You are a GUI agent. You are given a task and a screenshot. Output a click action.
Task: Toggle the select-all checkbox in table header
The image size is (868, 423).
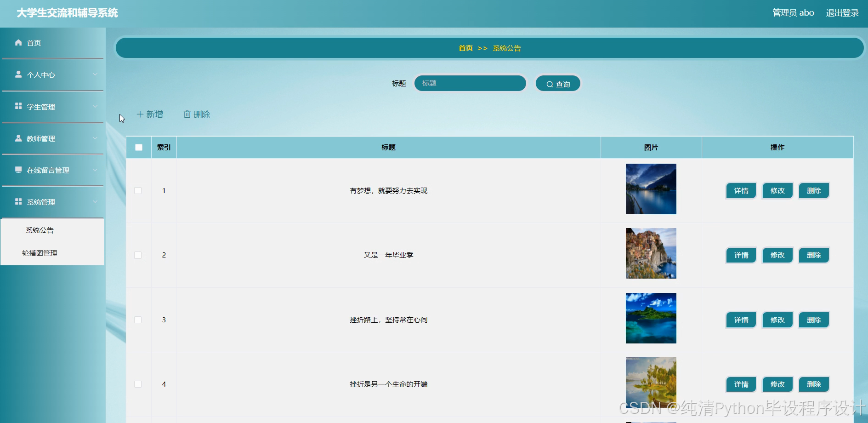click(x=139, y=148)
